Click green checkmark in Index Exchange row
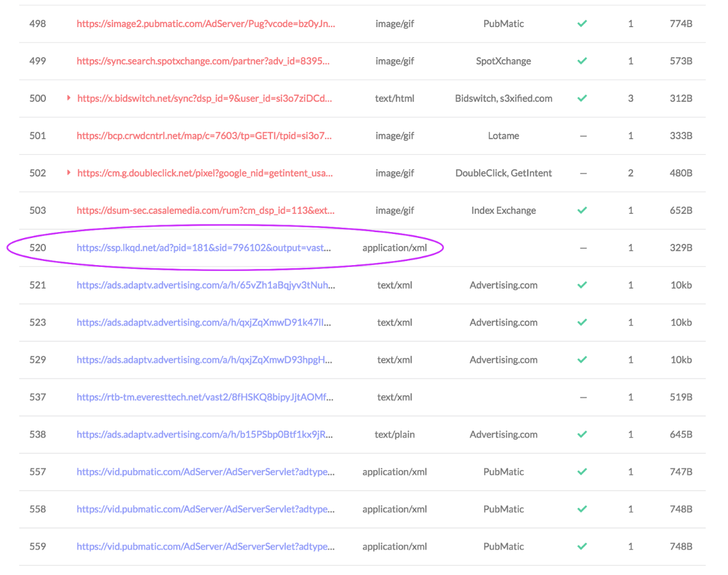The image size is (728, 575). click(582, 210)
